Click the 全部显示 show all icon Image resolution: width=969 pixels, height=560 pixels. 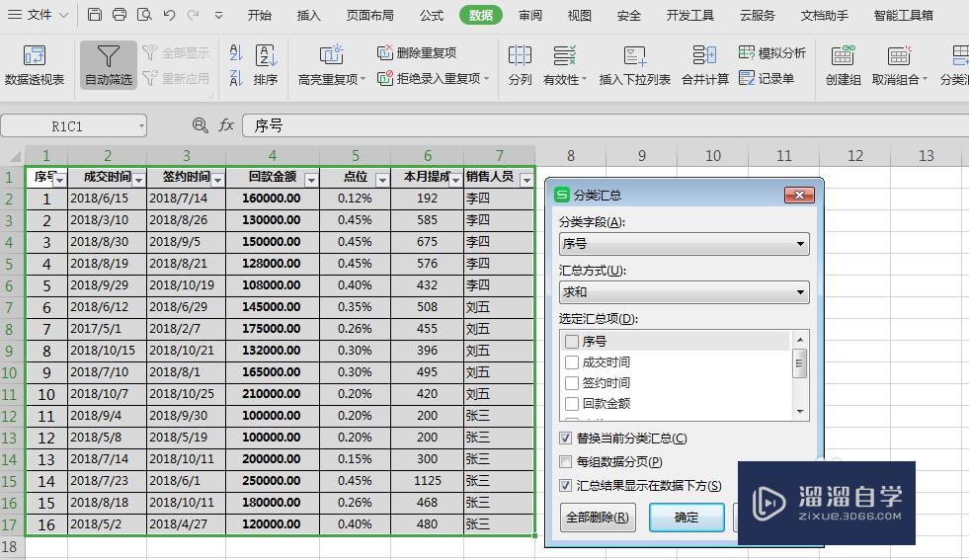pyautogui.click(x=176, y=52)
